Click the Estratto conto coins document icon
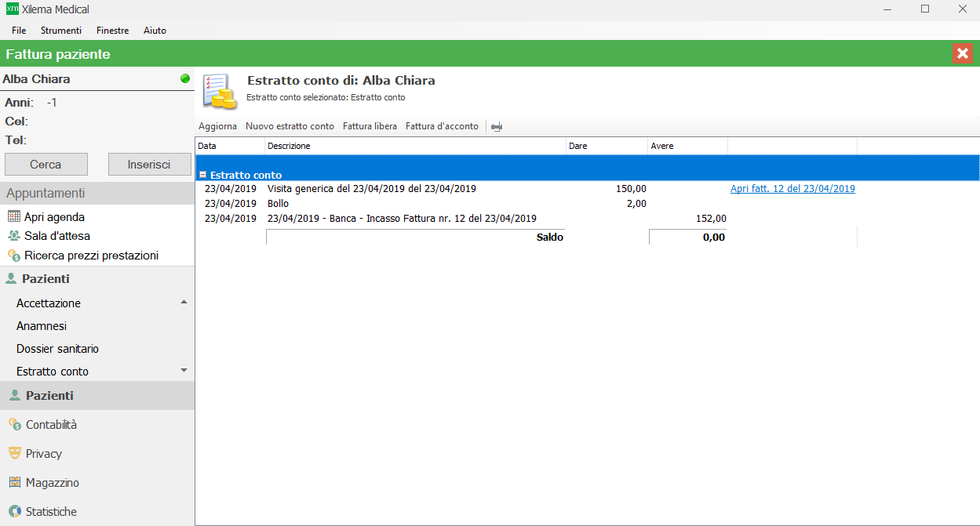The image size is (980, 526). point(220,92)
